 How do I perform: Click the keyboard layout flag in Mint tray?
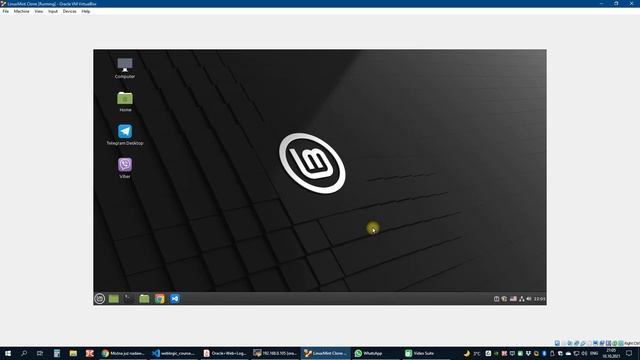(x=513, y=299)
